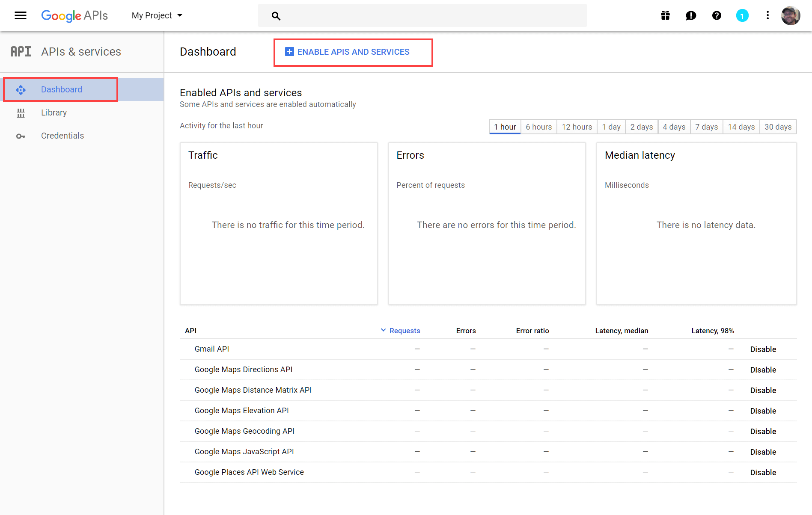Screen dimensions: 812x515
Task: Click the Errors column header
Action: click(466, 331)
